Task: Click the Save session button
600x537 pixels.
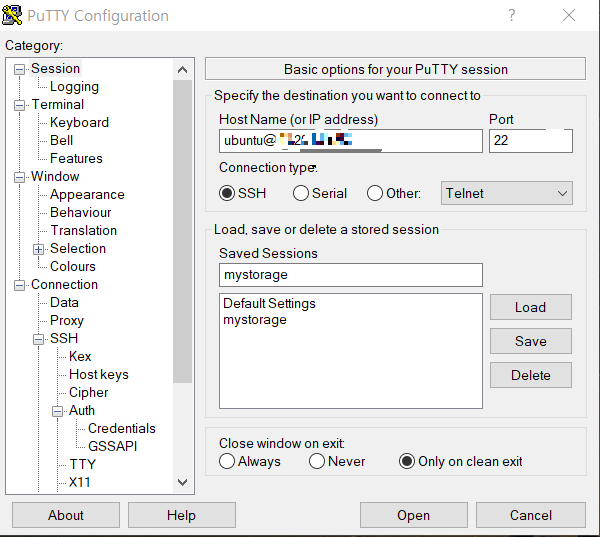Action: coord(531,341)
